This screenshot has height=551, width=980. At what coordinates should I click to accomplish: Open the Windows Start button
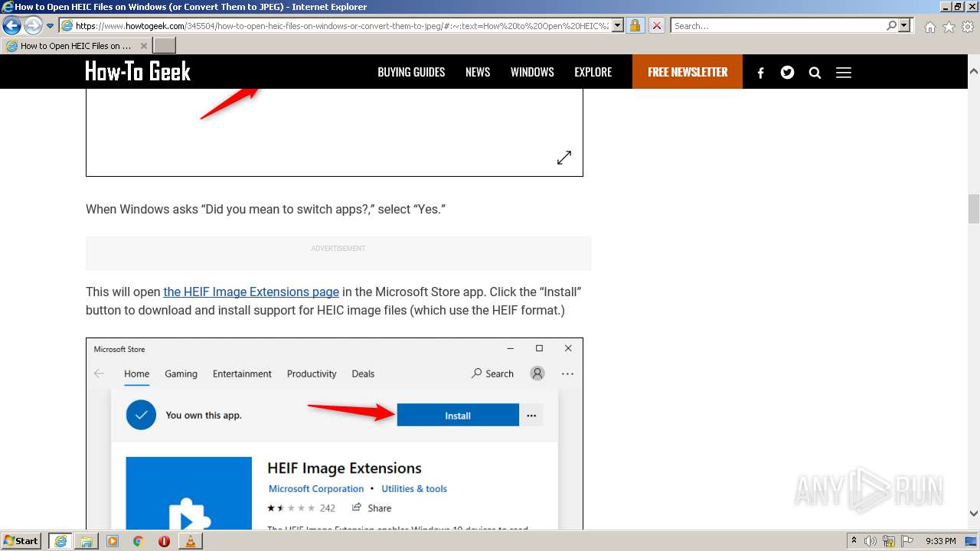(21, 541)
